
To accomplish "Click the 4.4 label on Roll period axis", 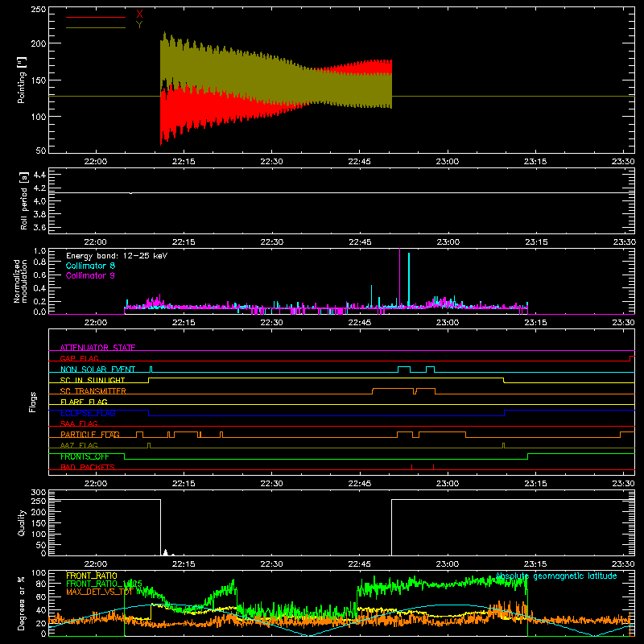I will click(39, 175).
